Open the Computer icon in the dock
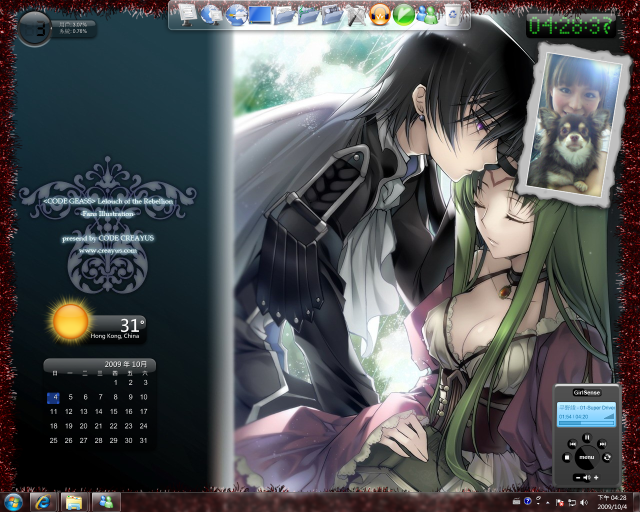Screen dimensions: 640x512 [x=187, y=14]
